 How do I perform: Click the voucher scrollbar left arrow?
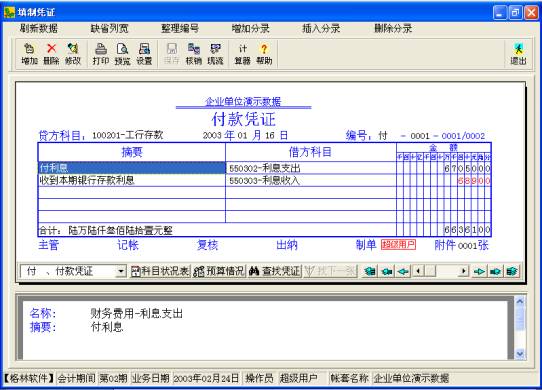pyautogui.click(x=419, y=271)
